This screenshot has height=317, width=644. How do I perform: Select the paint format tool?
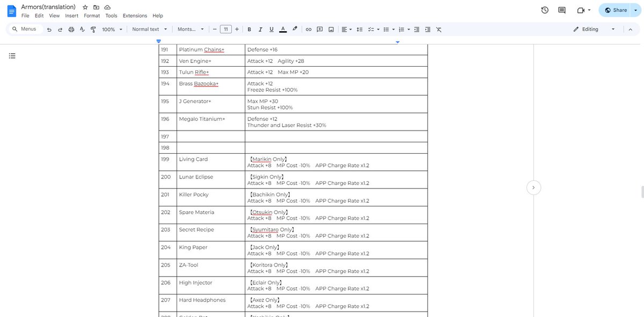click(93, 30)
